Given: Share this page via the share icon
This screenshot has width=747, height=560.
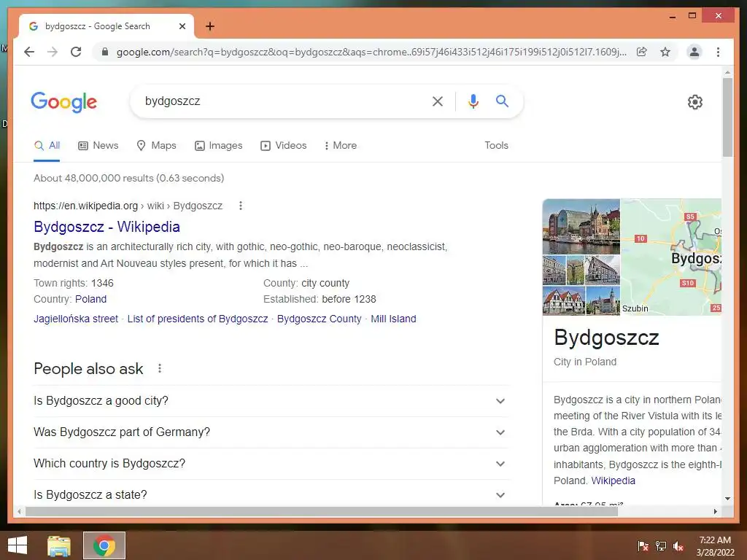Looking at the screenshot, I should click(x=642, y=52).
